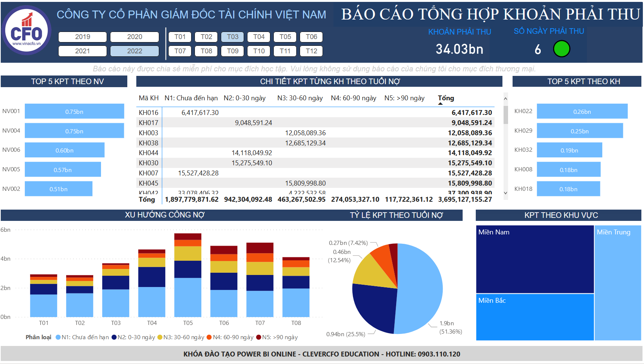Select the 2020 year slicer

point(134,37)
